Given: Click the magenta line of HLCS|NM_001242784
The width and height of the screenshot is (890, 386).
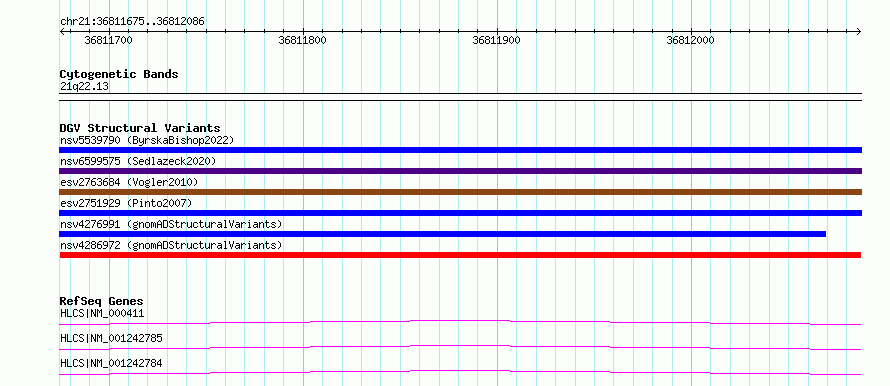Looking at the screenshot, I should (x=460, y=372).
